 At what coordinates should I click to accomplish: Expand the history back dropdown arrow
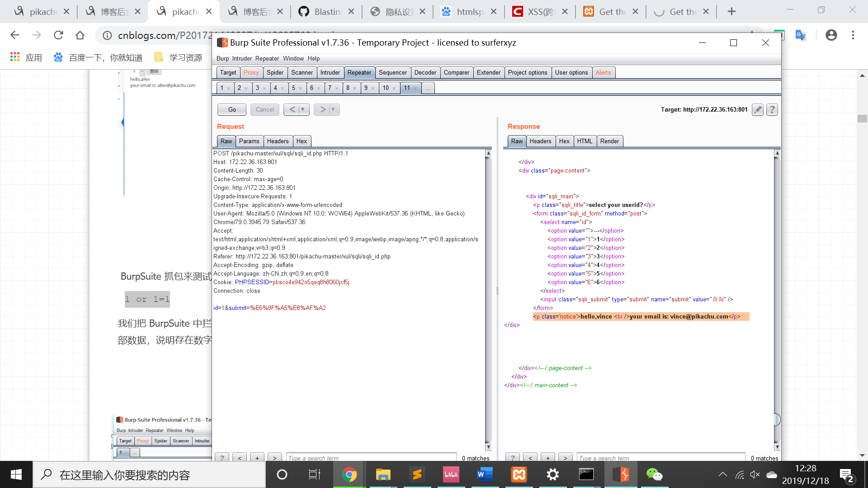coord(303,109)
